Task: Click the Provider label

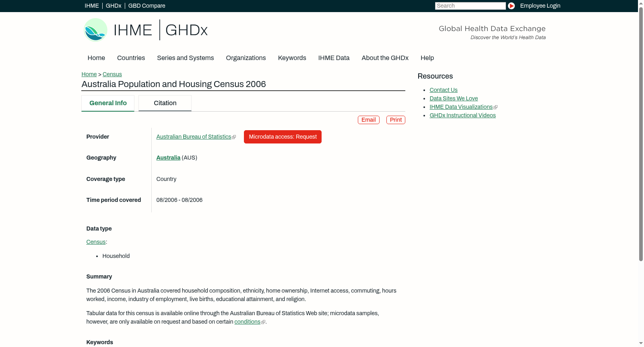Action: pyautogui.click(x=98, y=137)
